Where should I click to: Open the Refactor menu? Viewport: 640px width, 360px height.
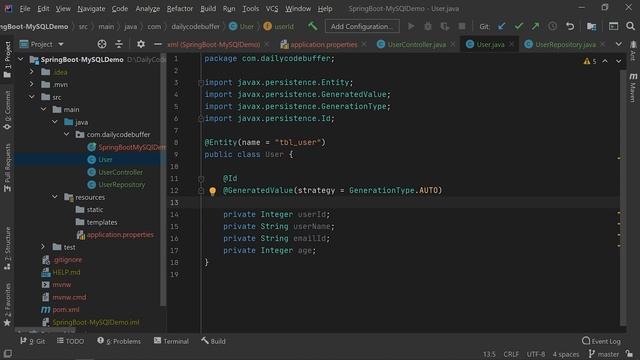point(180,9)
